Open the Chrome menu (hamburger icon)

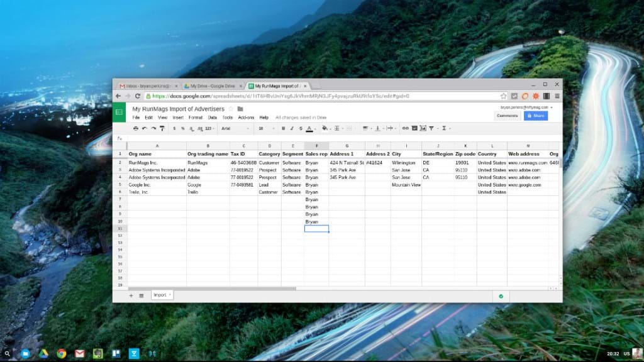(557, 96)
